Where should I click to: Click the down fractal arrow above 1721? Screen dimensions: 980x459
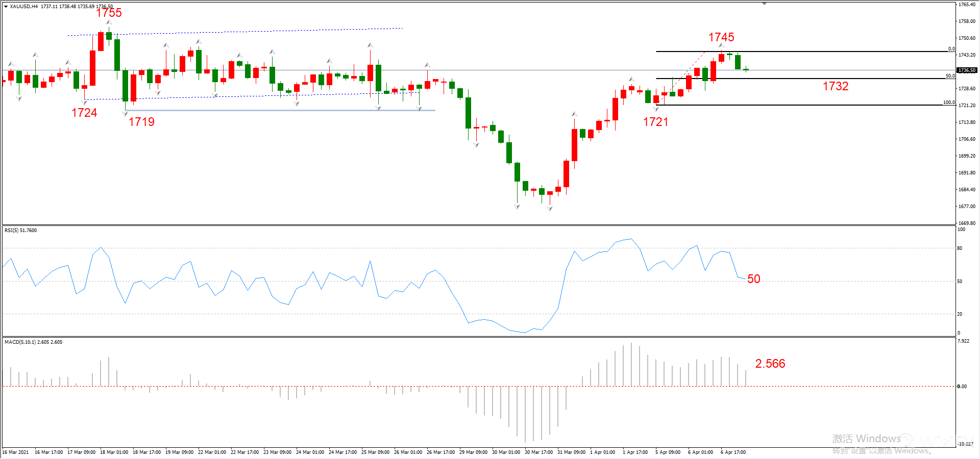(656, 109)
